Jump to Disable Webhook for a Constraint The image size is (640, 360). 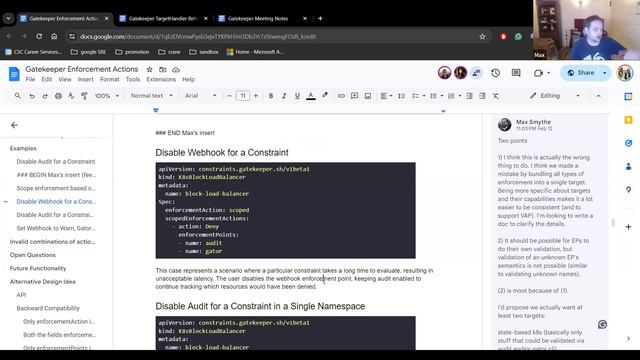coord(56,201)
